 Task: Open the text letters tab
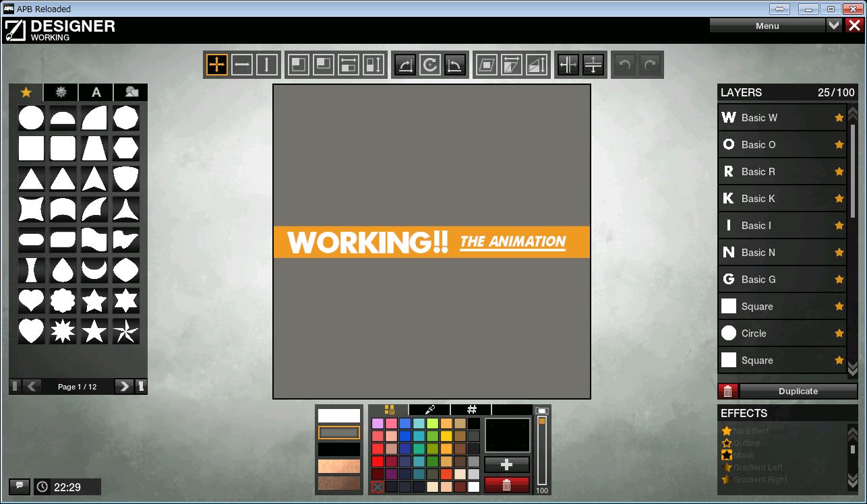[96, 92]
